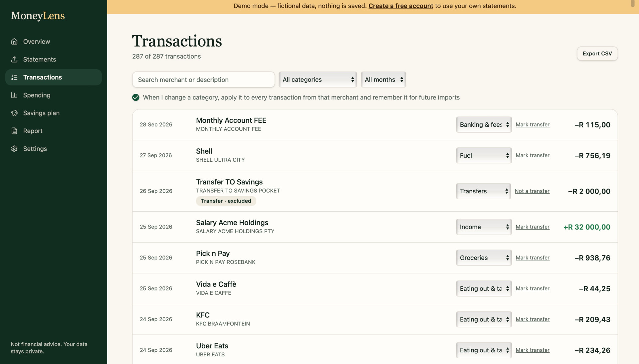
Task: Click the MoneyLens logo
Action: point(38,16)
